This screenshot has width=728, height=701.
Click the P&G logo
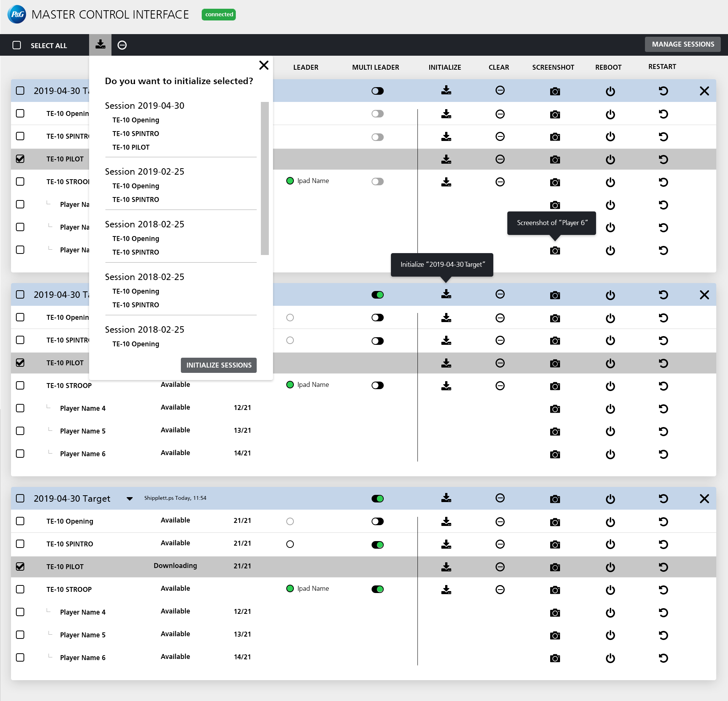coord(17,14)
